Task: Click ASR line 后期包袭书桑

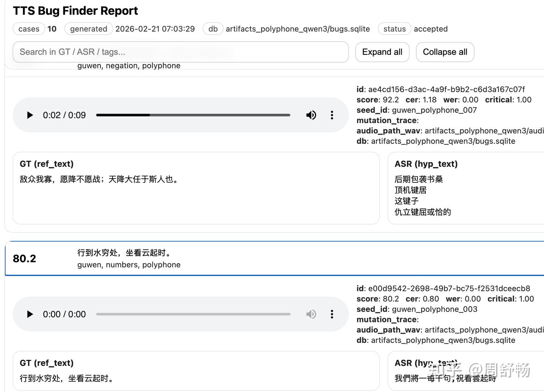Action: coord(419,179)
